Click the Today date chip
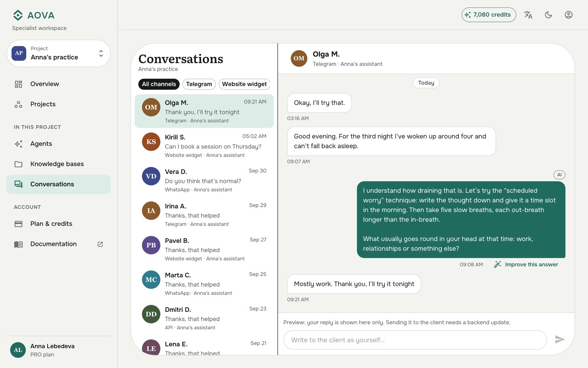Screen dimensions: 588x368 pos(426,83)
